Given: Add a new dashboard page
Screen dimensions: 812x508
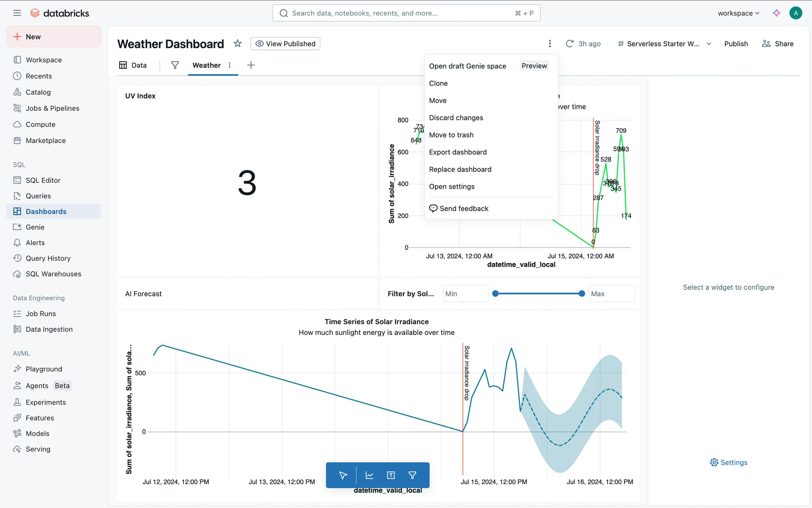Looking at the screenshot, I should coord(251,65).
